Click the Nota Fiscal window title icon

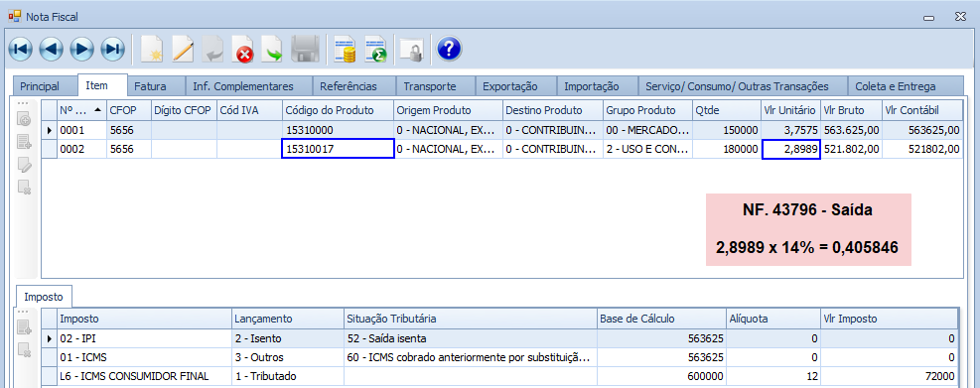click(x=14, y=16)
